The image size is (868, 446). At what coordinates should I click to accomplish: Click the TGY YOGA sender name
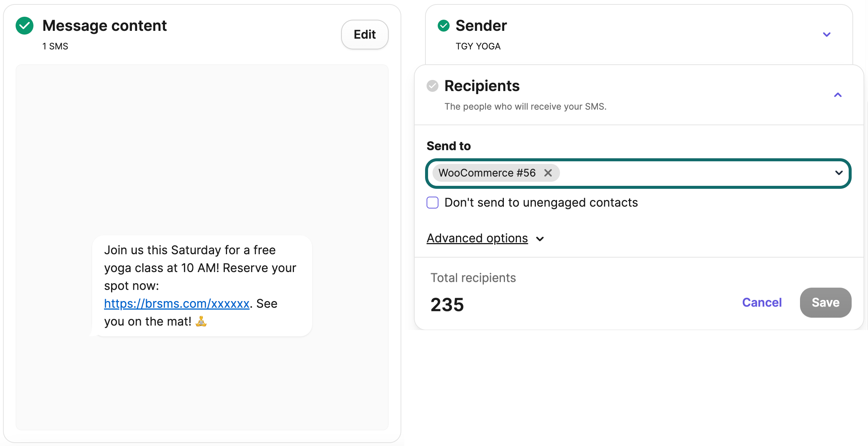pos(478,46)
